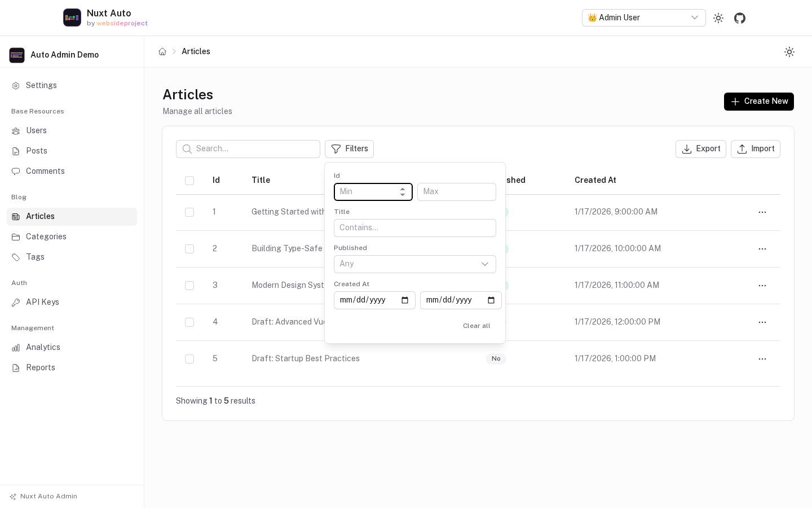Image resolution: width=812 pixels, height=508 pixels.
Task: Open row actions for article 1
Action: pos(762,212)
